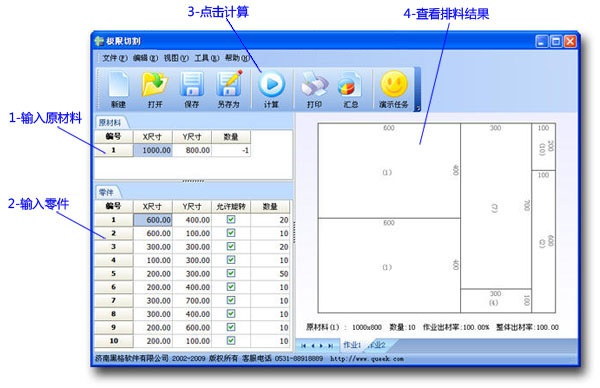Click the 新建 (New) toolbar icon
This screenshot has width=600, height=388.
point(118,89)
